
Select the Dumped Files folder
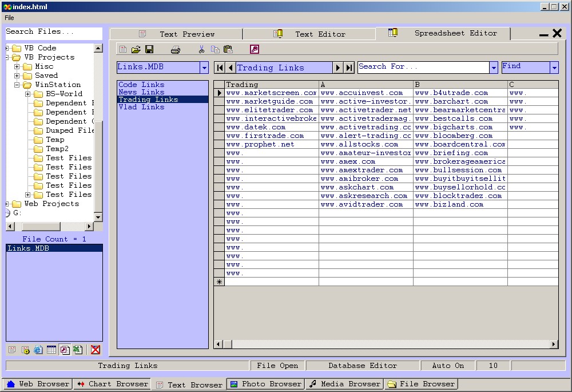pyautogui.click(x=70, y=130)
